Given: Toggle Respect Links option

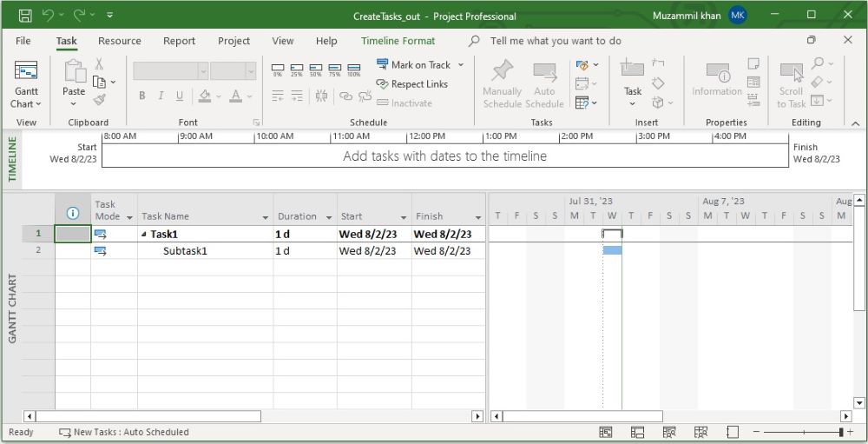Looking at the screenshot, I should click(x=412, y=84).
